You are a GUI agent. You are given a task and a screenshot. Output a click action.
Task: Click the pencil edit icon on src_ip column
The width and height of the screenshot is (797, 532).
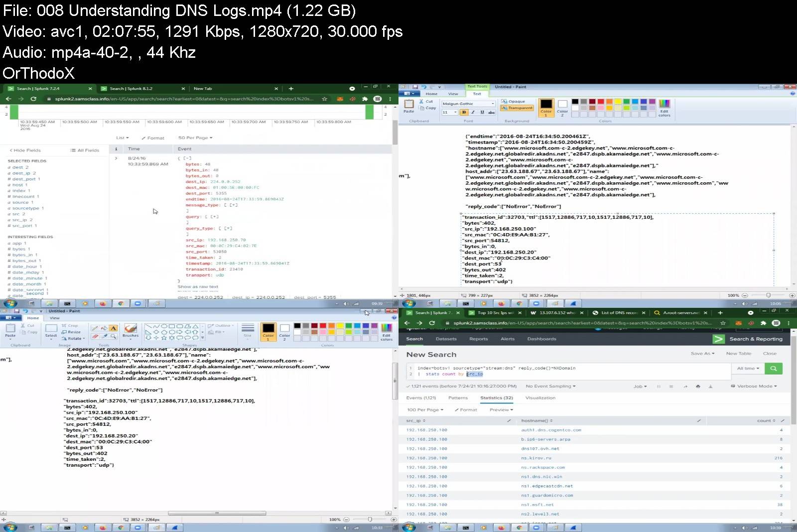point(509,421)
